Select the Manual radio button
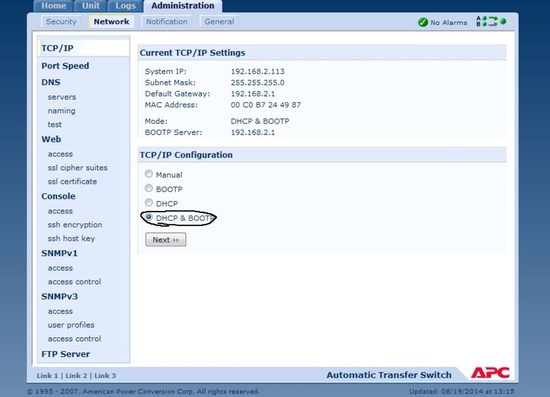The width and height of the screenshot is (550, 397). coord(149,174)
